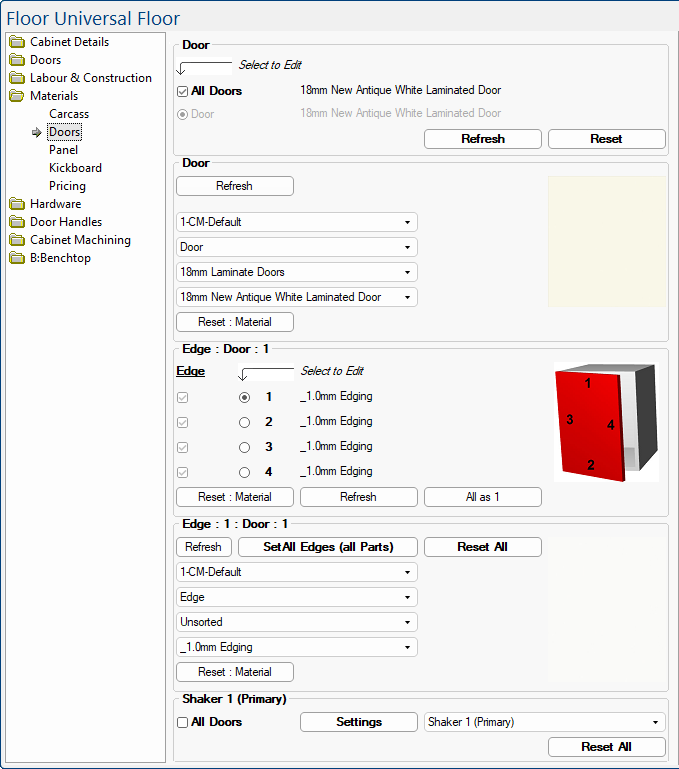Open the _1.0mm Edging material dropdown
Screen dimensions: 679x769
click(296, 647)
